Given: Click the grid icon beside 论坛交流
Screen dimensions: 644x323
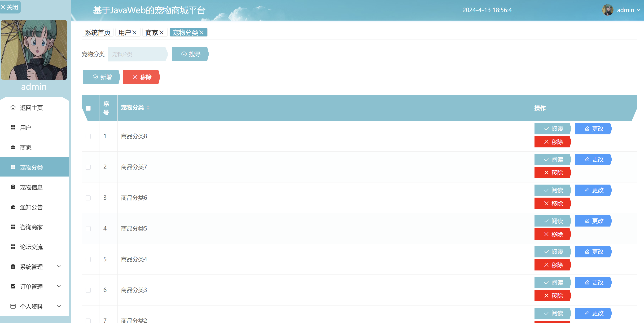Looking at the screenshot, I should coord(13,247).
